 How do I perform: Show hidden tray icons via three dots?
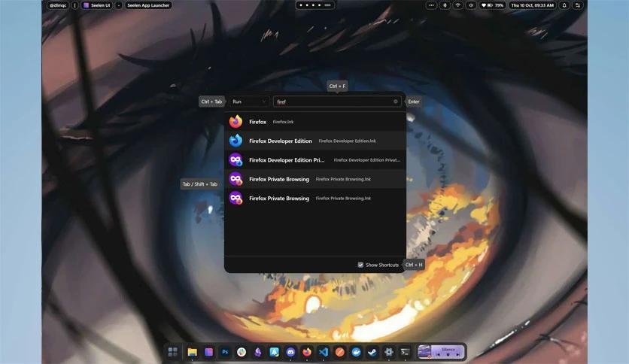click(x=431, y=5)
